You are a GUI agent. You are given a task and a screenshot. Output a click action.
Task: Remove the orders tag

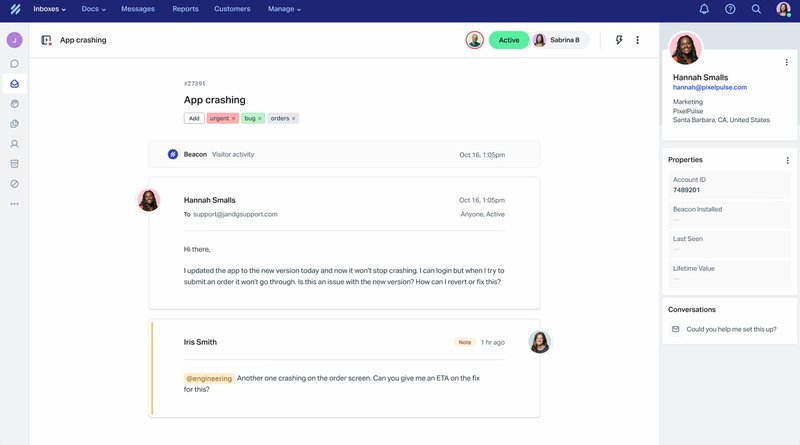293,118
